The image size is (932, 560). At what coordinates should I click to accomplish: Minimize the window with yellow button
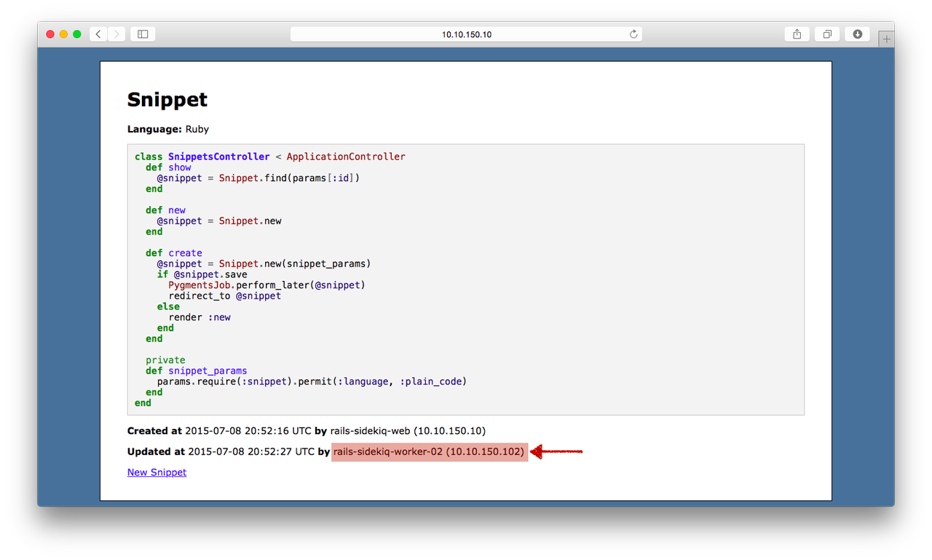63,34
